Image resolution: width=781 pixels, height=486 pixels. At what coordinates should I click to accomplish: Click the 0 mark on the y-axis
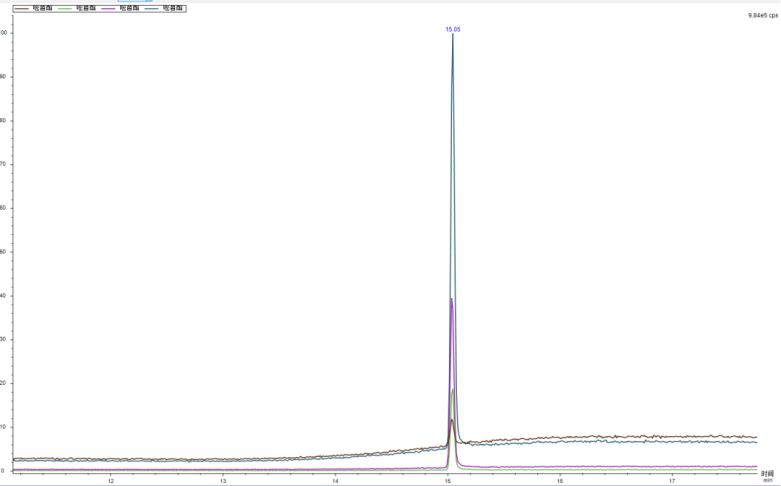4,470
